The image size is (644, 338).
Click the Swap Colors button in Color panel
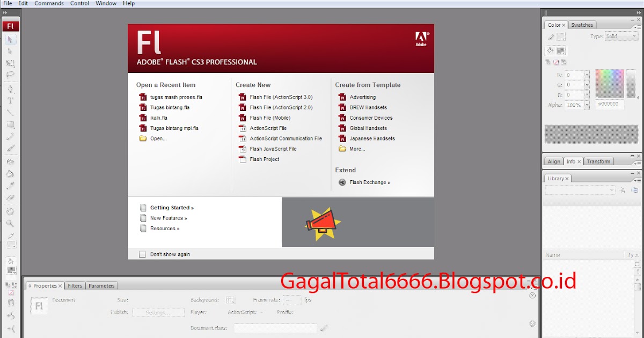click(x=563, y=62)
